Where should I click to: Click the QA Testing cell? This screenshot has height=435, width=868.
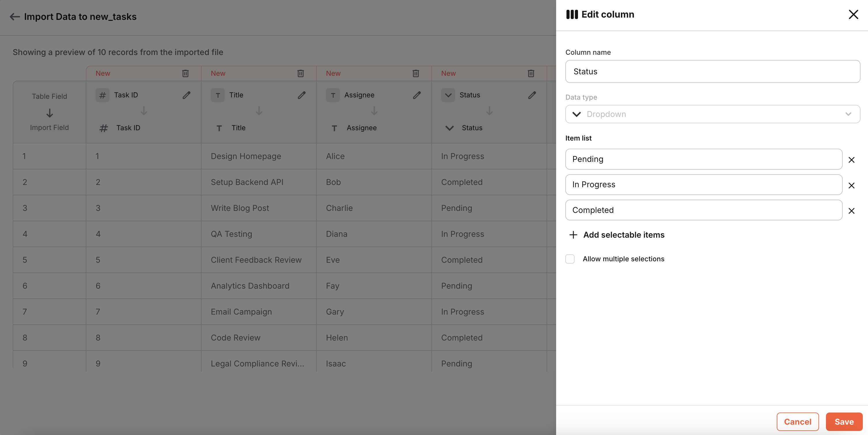click(x=259, y=234)
